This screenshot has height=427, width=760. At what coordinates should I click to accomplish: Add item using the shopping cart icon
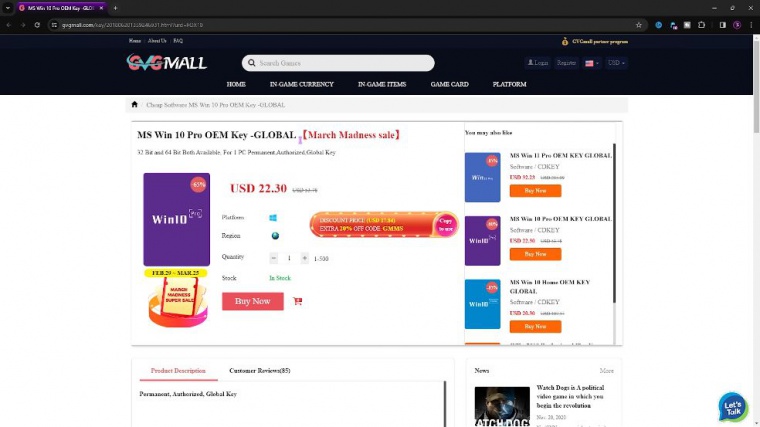298,301
